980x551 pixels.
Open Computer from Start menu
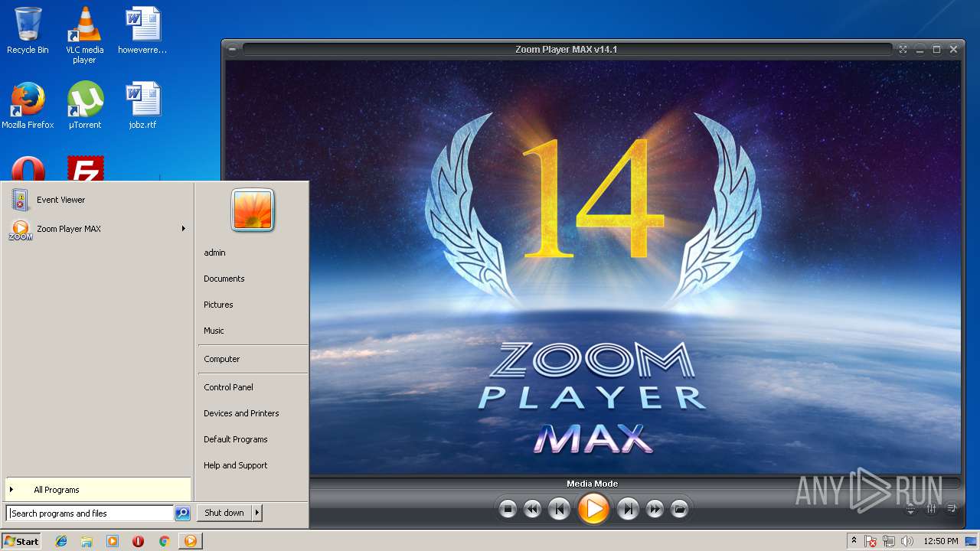tap(222, 359)
